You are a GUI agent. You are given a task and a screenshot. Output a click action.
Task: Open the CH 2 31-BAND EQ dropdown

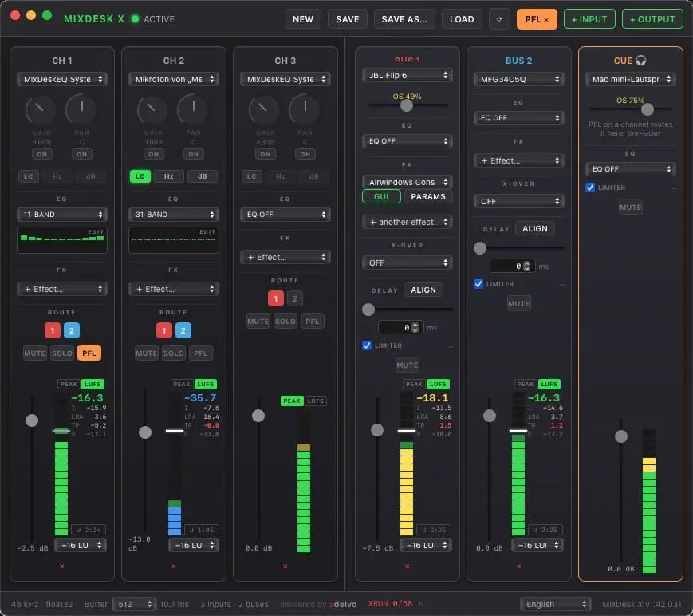pyautogui.click(x=174, y=215)
